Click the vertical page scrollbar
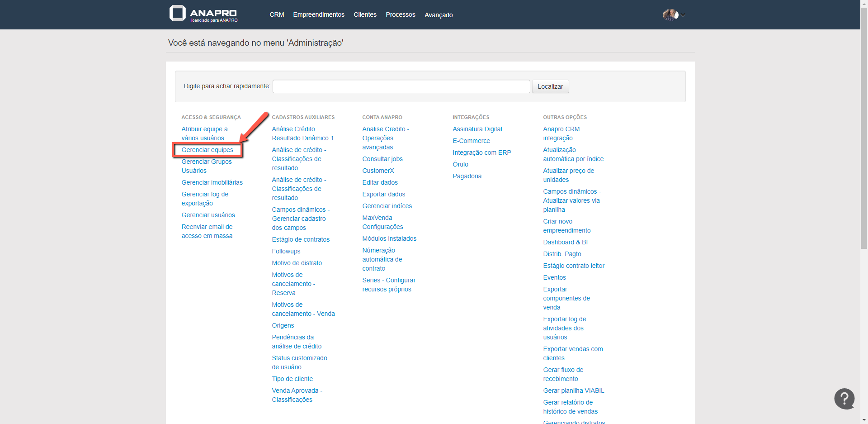Viewport: 868px width, 424px height. 864,136
